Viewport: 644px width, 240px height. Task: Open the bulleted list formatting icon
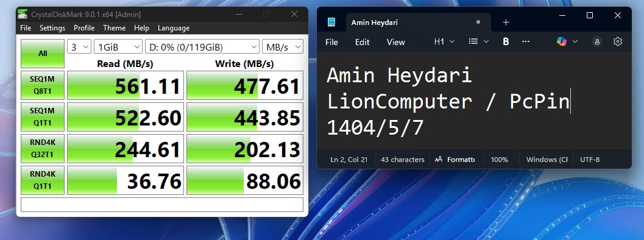pyautogui.click(x=473, y=41)
